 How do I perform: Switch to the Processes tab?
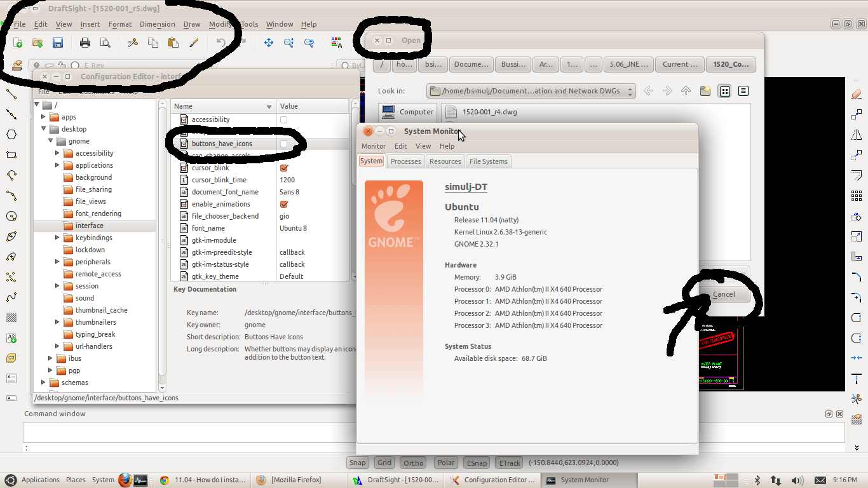[x=405, y=161]
